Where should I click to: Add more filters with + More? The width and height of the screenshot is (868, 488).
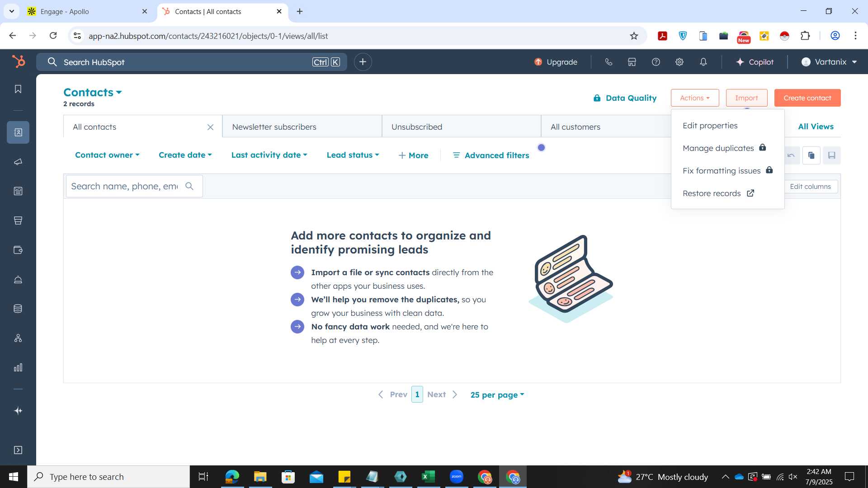(413, 155)
